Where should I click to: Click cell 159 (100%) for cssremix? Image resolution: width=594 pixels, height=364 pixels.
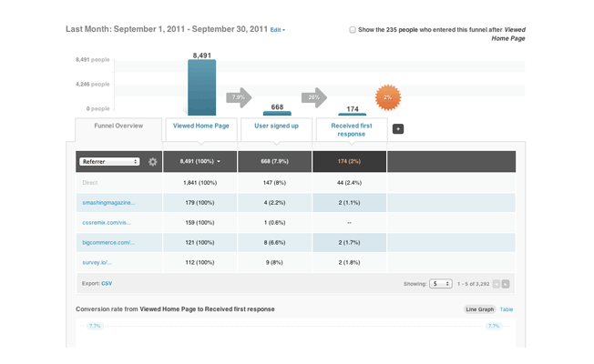(200, 223)
